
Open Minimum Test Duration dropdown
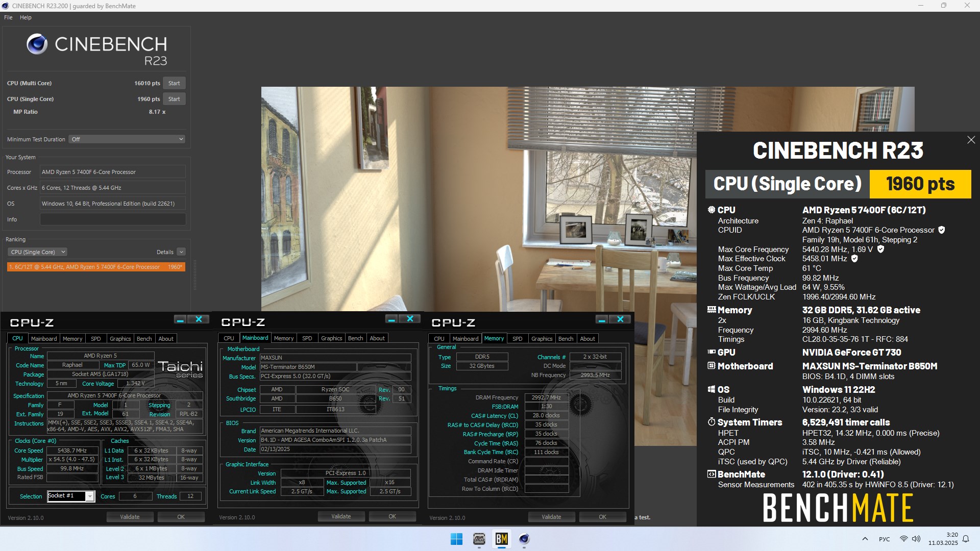tap(127, 139)
